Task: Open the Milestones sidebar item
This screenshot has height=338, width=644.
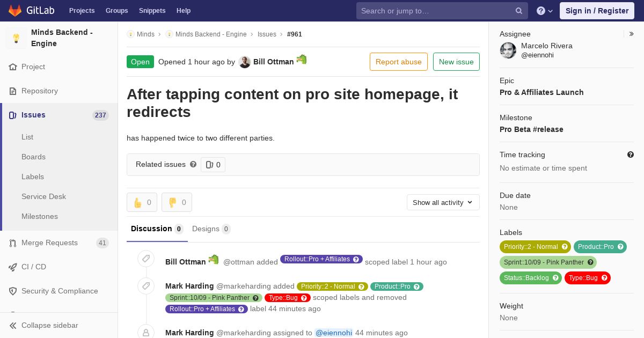Action: 40,217
